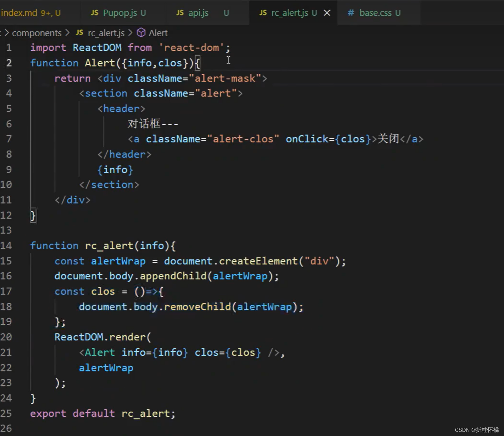The image size is (504, 436).
Task: Switch to the base.css tab
Action: [x=375, y=13]
